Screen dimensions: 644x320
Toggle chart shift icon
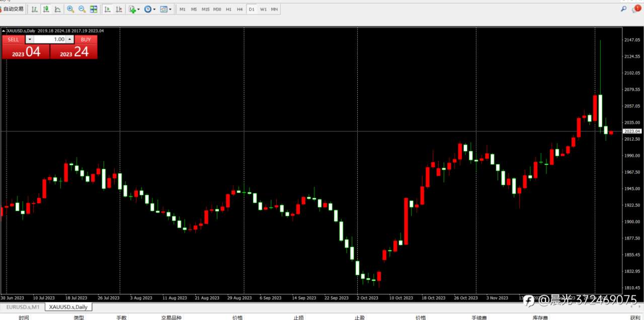(119, 9)
